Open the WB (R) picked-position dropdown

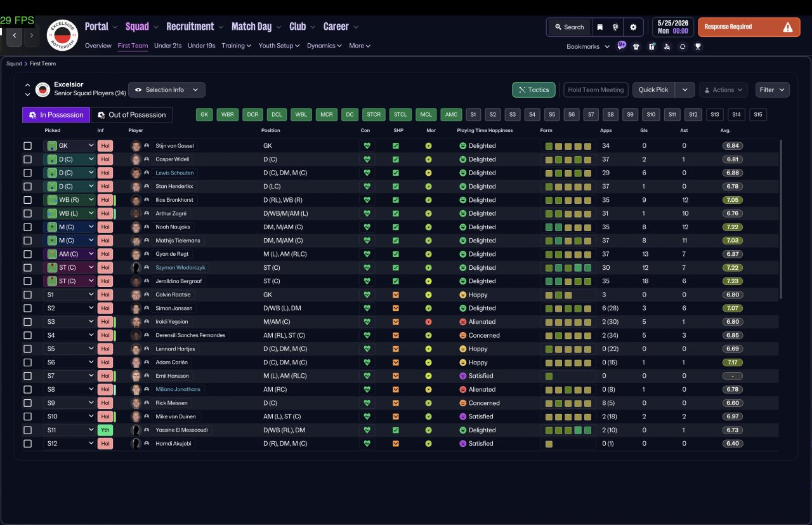point(69,200)
